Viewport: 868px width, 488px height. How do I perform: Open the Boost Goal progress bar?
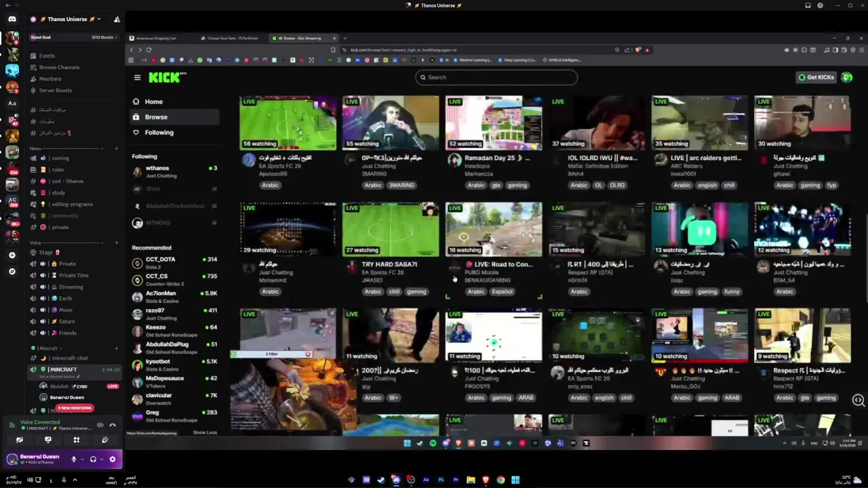(x=75, y=37)
